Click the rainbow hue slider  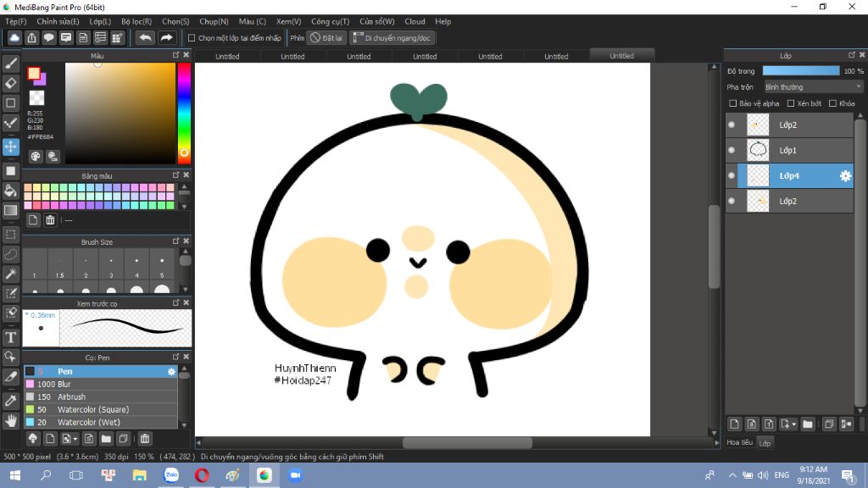click(184, 113)
